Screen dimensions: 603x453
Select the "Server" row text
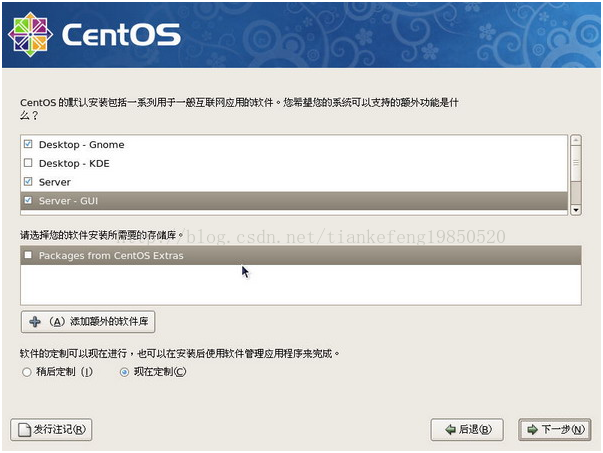coord(55,182)
